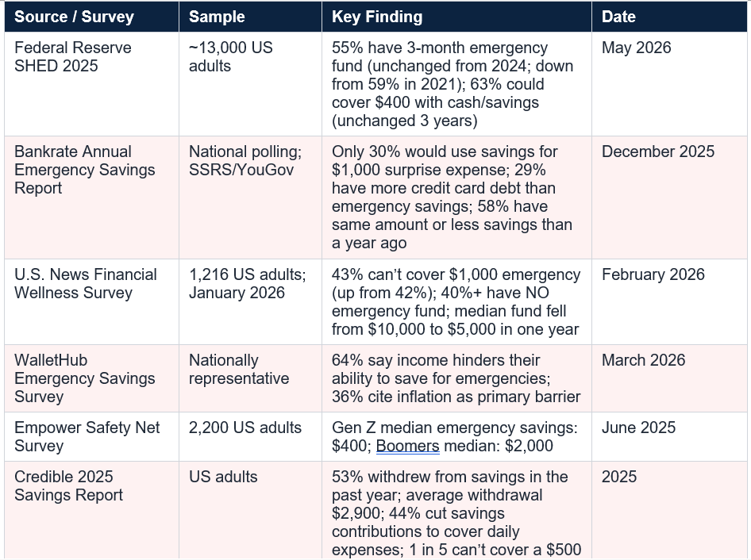Click the 64% say income hinders finding
The image size is (751, 560).
click(x=457, y=378)
